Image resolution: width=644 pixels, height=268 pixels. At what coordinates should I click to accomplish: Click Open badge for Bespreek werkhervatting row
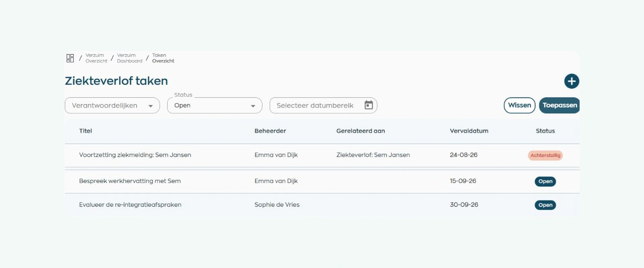click(545, 181)
